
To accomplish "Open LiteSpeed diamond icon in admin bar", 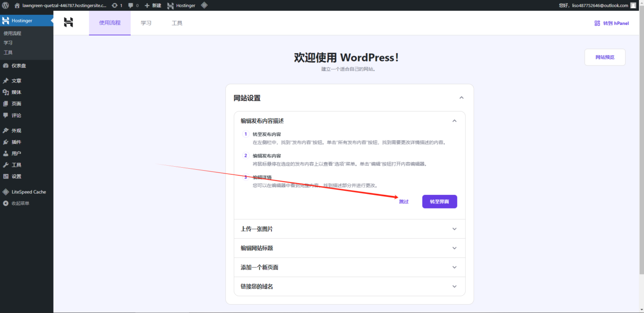I will tap(204, 5).
